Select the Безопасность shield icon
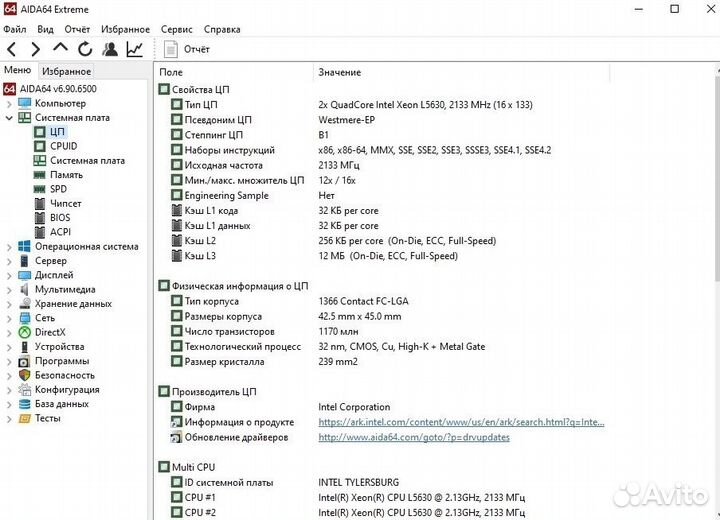 pos(24,375)
